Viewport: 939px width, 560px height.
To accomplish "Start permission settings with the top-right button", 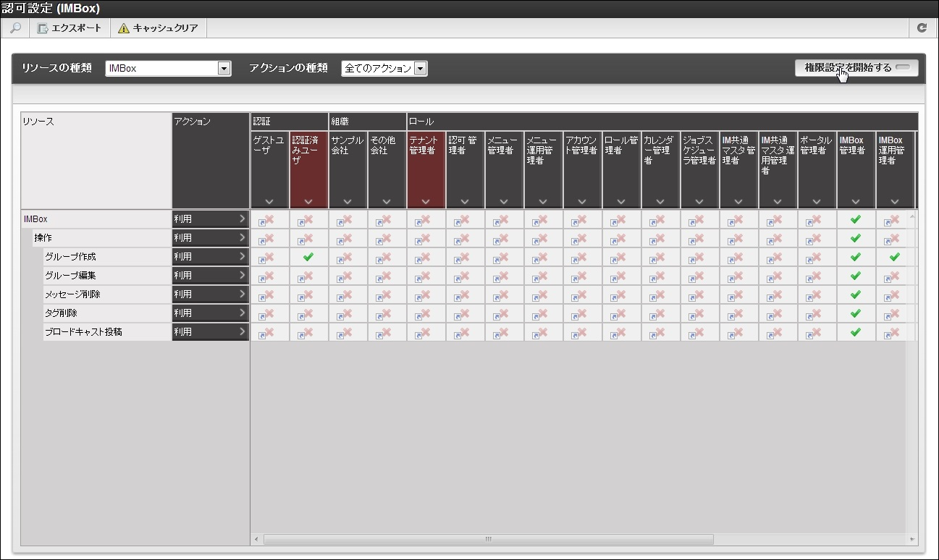I will click(x=856, y=68).
